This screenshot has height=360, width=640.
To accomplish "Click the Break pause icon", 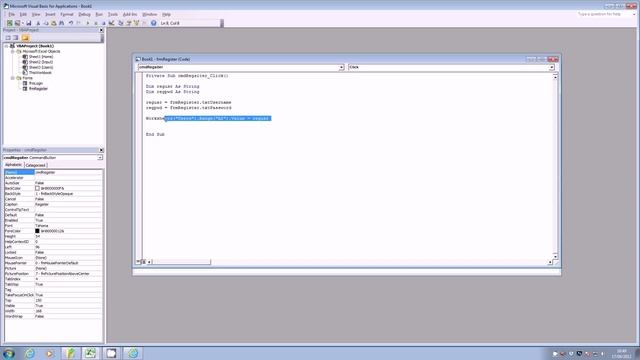I will point(96,23).
